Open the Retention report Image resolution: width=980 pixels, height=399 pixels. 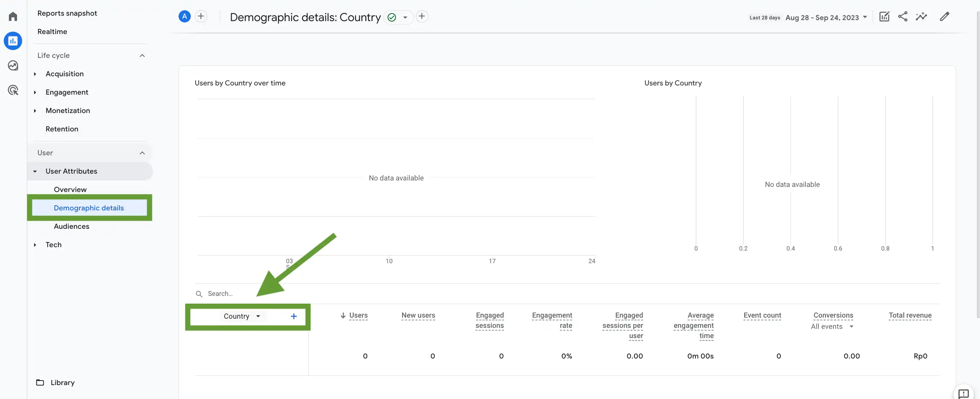point(62,129)
